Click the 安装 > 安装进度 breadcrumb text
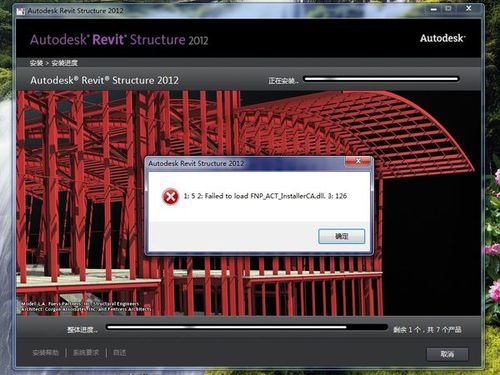 tap(54, 63)
